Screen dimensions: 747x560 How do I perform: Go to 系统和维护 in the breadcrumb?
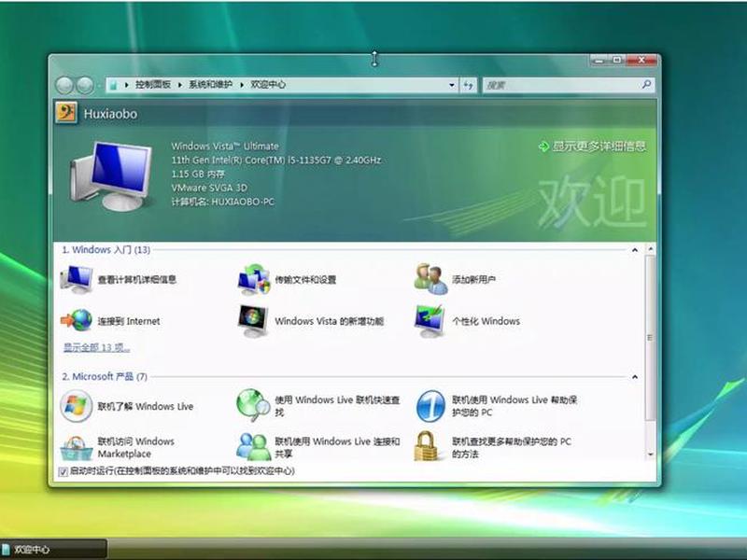click(211, 84)
